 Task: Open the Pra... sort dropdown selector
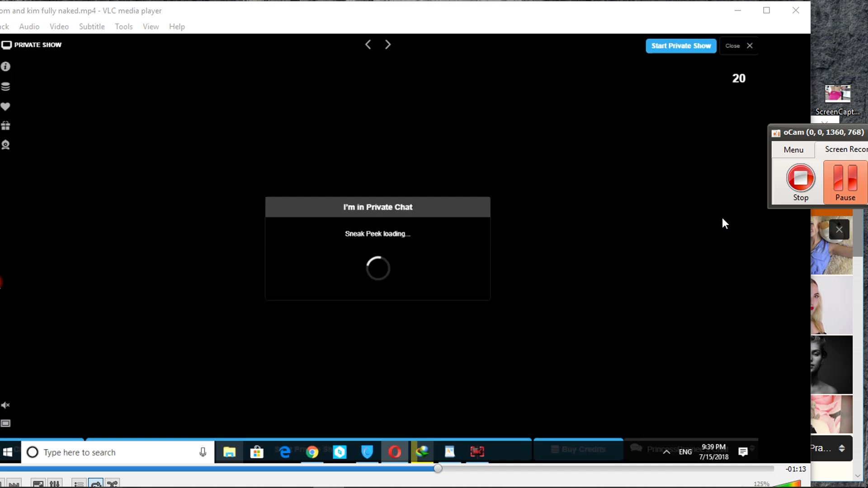(841, 448)
